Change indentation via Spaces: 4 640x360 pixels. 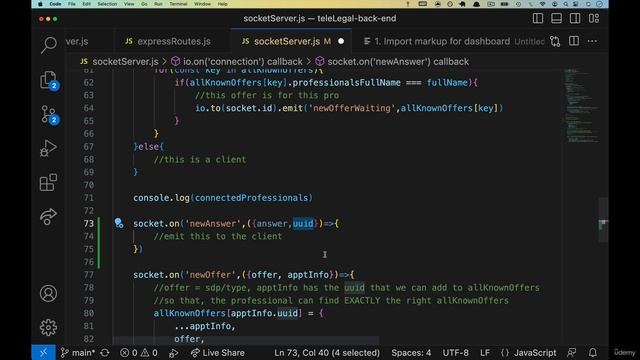pos(411,353)
